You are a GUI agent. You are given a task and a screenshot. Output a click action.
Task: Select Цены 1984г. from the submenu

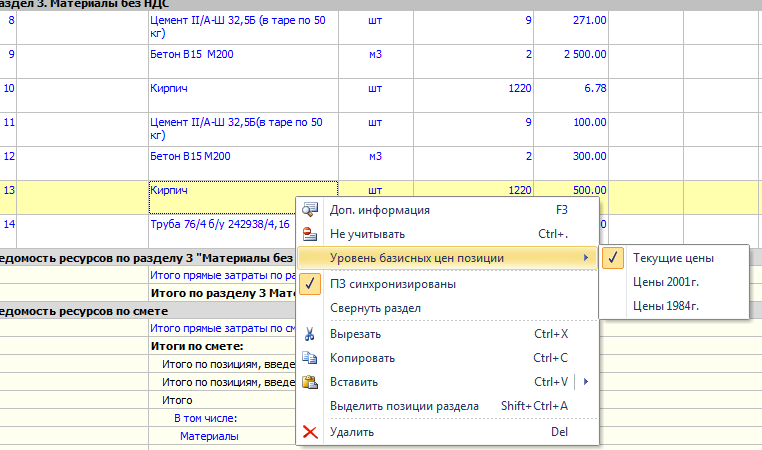pyautogui.click(x=667, y=306)
